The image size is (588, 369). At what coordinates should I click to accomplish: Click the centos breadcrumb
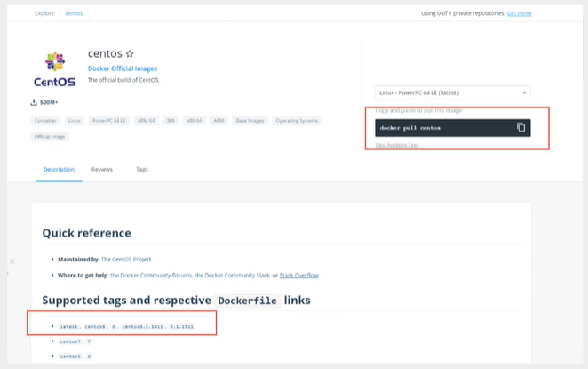(x=74, y=13)
